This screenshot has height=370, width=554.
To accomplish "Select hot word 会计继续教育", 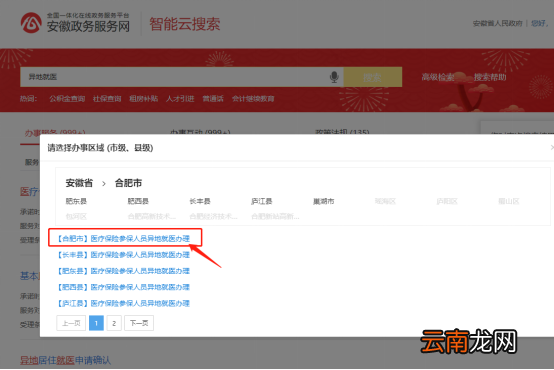I will pos(253,99).
